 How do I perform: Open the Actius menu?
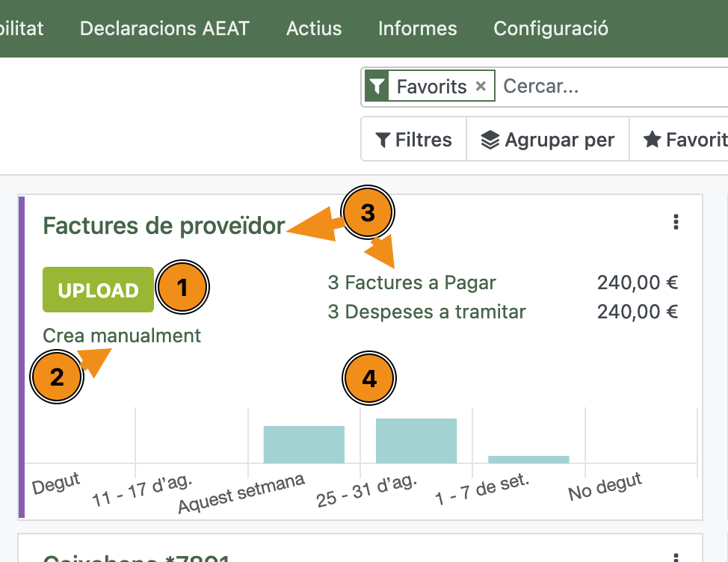point(314,28)
